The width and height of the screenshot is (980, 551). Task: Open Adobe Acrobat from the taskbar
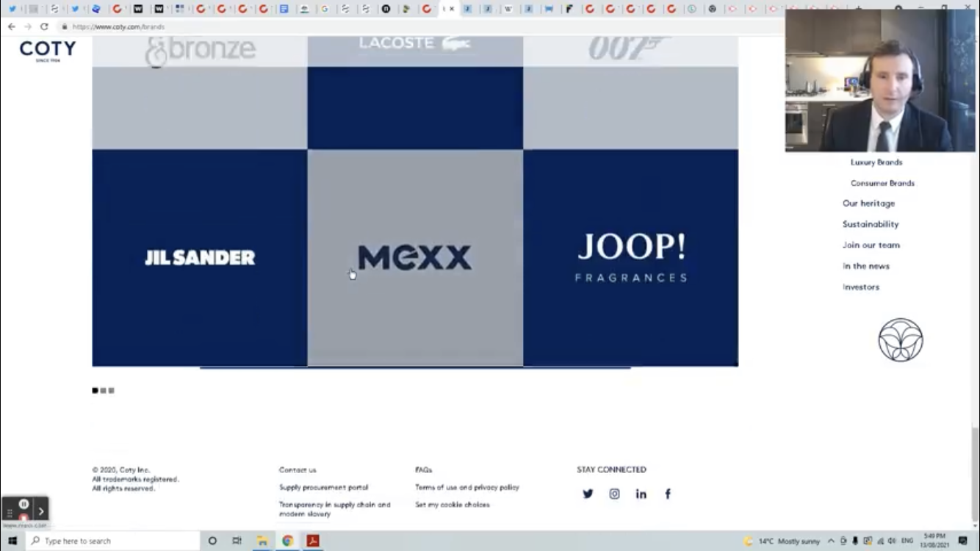[x=312, y=541]
